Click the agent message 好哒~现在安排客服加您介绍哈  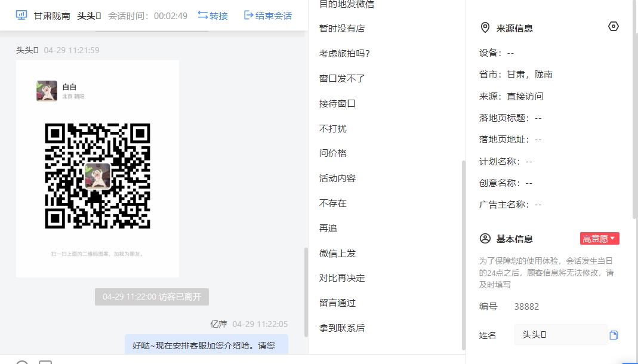click(x=206, y=344)
